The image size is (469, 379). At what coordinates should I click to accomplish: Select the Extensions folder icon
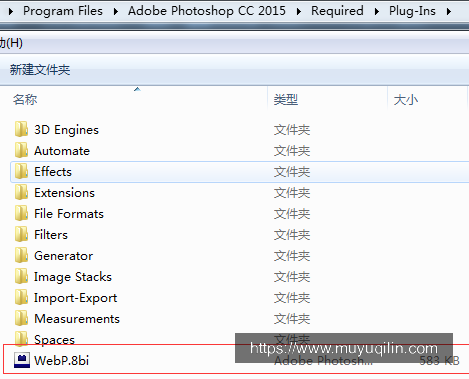pyautogui.click(x=21, y=192)
